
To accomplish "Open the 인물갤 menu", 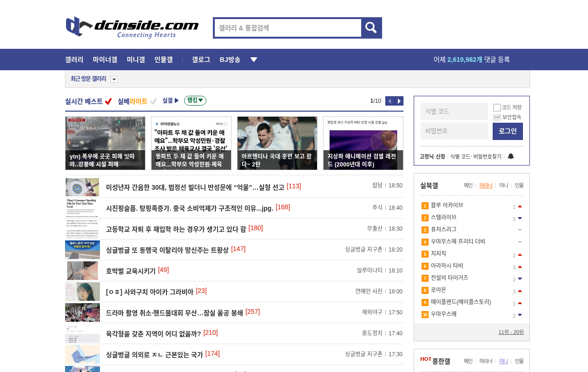I will [x=164, y=60].
